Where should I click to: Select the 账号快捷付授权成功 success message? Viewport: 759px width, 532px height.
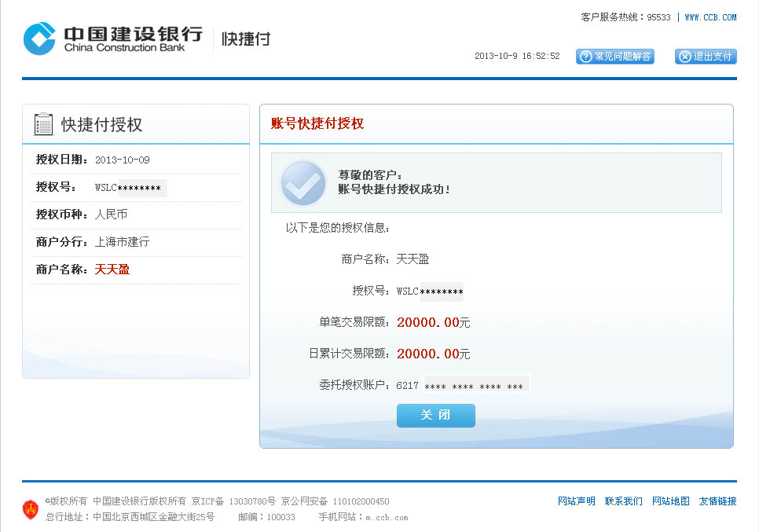tap(394, 189)
